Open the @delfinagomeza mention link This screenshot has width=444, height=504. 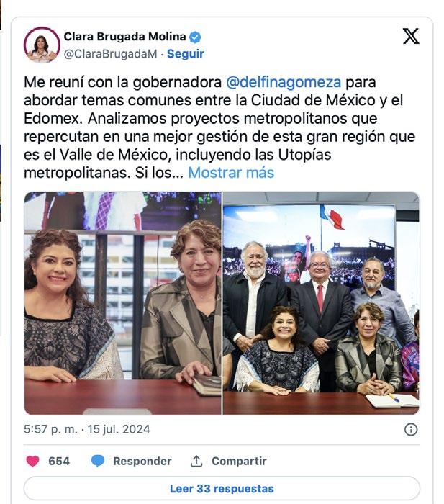point(284,82)
